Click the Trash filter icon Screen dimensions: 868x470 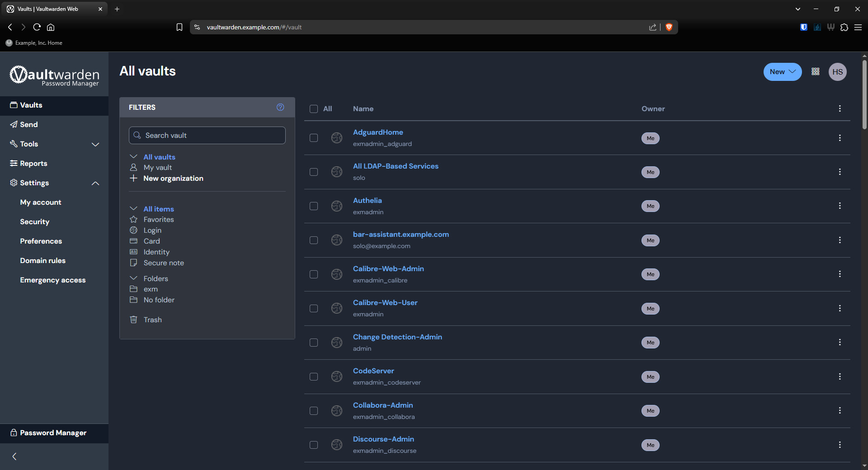pos(134,320)
